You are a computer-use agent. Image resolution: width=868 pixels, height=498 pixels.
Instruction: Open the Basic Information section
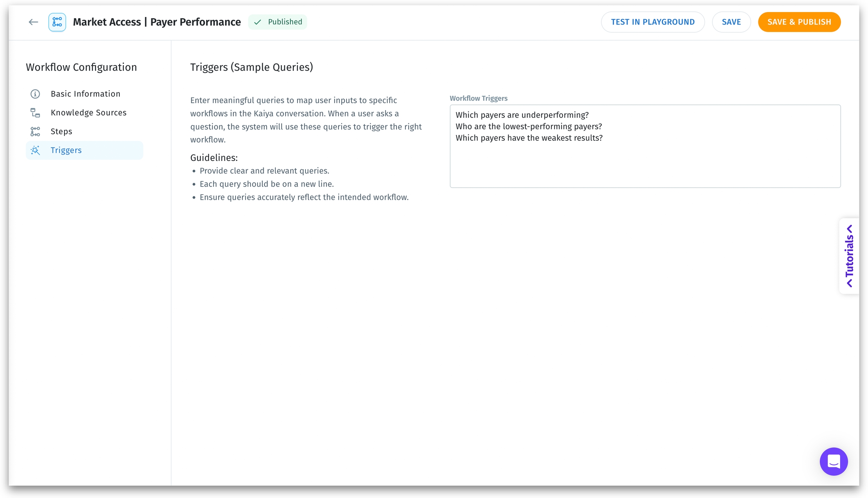point(86,94)
